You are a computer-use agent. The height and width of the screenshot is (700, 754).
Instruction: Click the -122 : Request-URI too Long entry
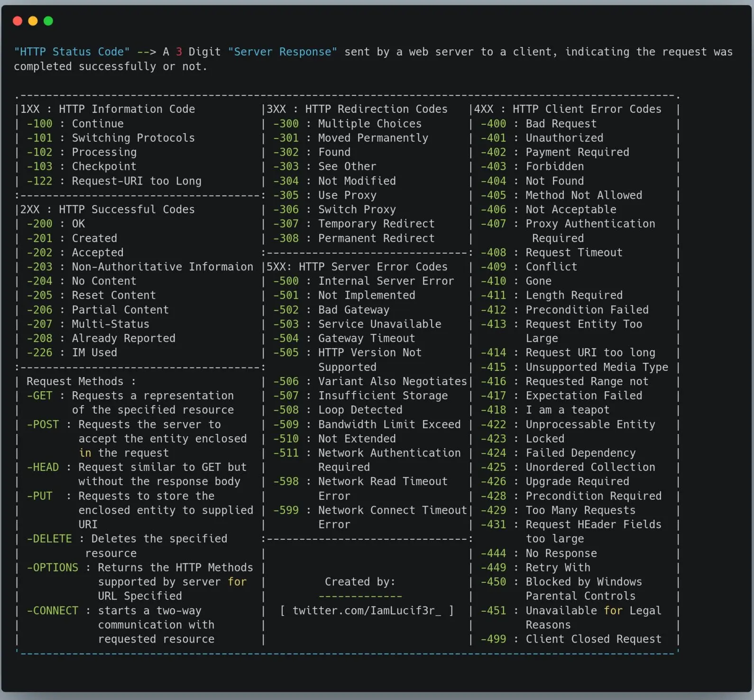[x=114, y=181]
